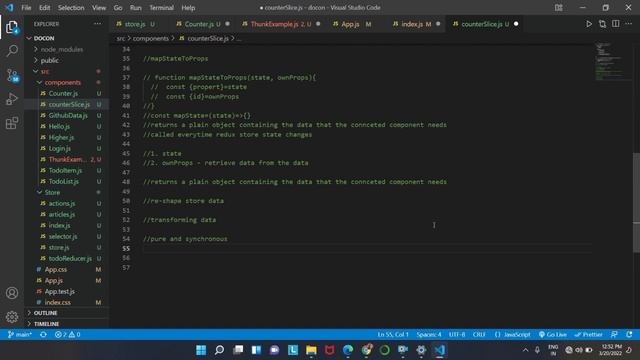Click the feedback icon in status bar
The height and width of the screenshot is (360, 640).
614,334
